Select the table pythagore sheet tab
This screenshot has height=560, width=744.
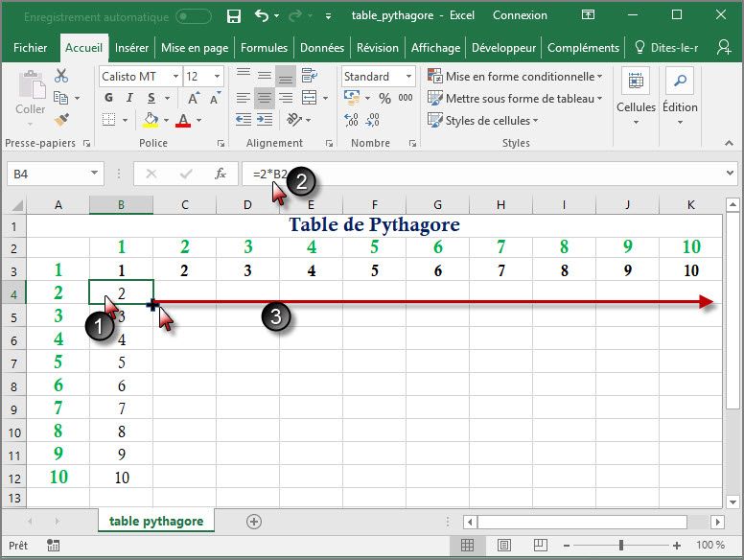point(156,521)
